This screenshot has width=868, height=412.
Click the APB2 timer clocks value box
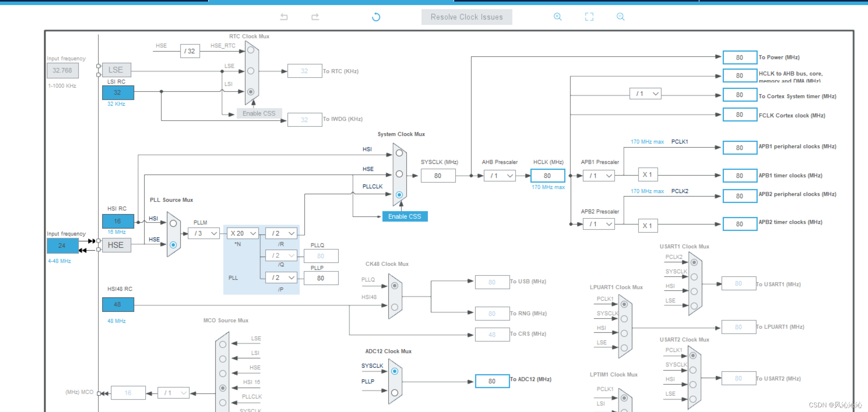[x=740, y=224]
